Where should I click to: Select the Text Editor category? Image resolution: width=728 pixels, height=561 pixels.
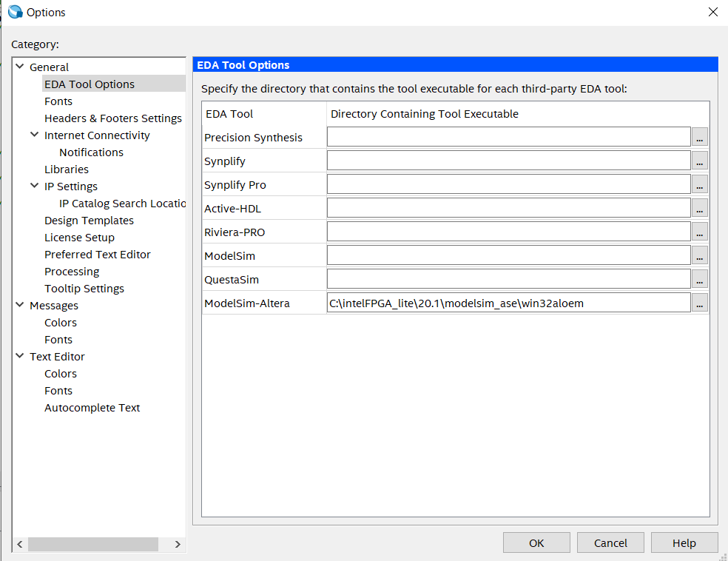click(x=57, y=357)
